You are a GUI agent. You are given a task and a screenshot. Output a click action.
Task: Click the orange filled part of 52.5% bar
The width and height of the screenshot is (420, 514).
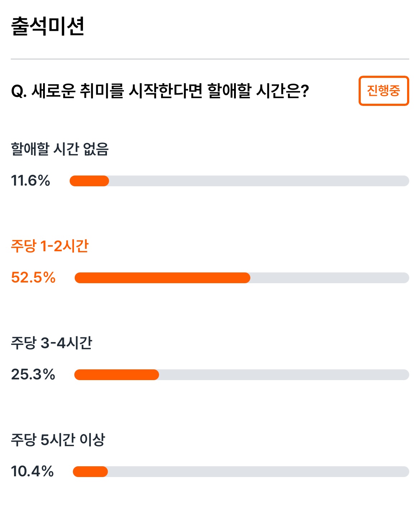(x=162, y=278)
